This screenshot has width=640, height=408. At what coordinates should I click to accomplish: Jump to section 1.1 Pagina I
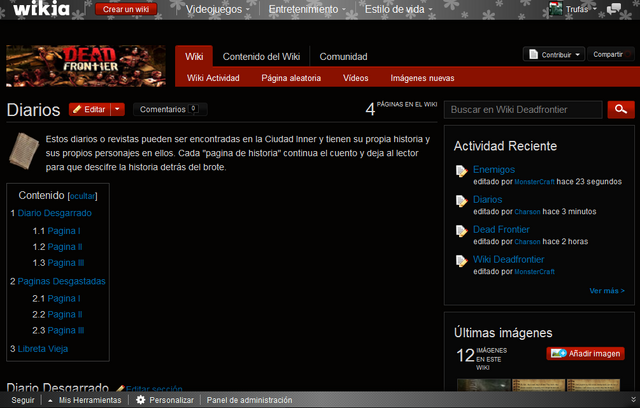64,231
